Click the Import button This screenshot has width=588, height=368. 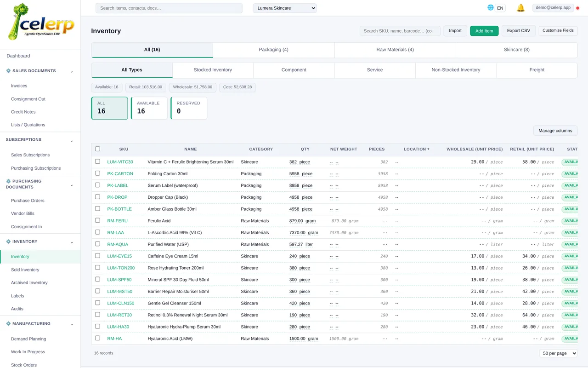pos(455,31)
